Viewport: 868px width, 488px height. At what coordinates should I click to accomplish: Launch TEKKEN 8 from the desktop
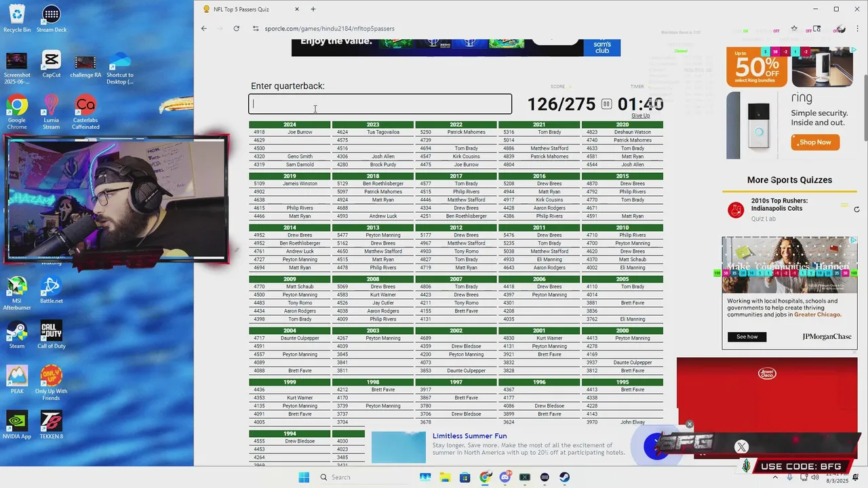[x=51, y=426]
